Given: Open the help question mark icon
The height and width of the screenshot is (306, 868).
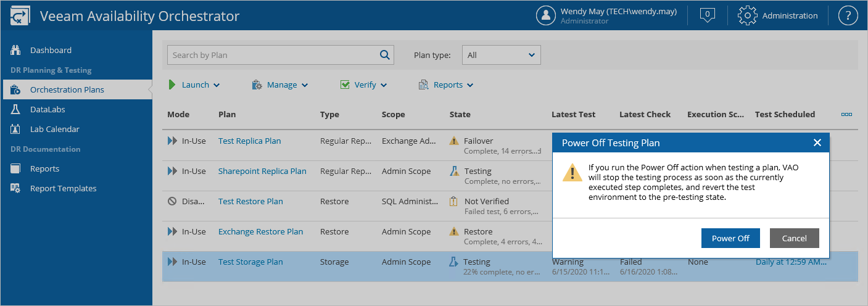Looking at the screenshot, I should coord(848,15).
